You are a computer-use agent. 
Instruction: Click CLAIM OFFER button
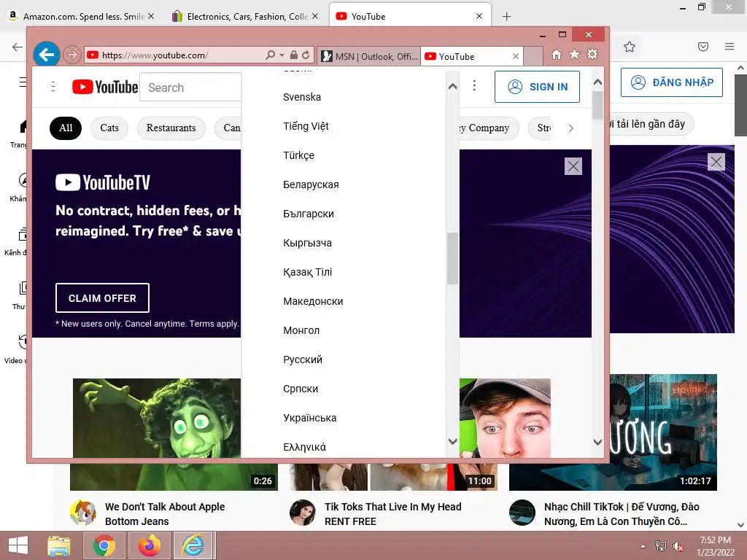[102, 298]
